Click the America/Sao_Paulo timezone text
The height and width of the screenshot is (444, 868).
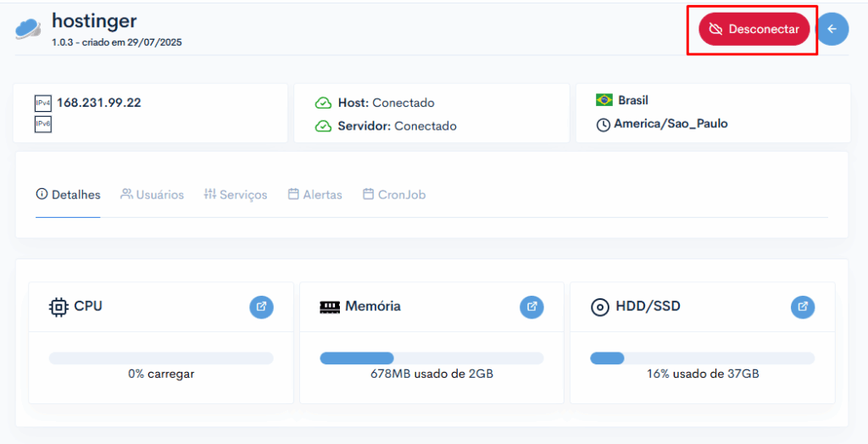point(671,124)
